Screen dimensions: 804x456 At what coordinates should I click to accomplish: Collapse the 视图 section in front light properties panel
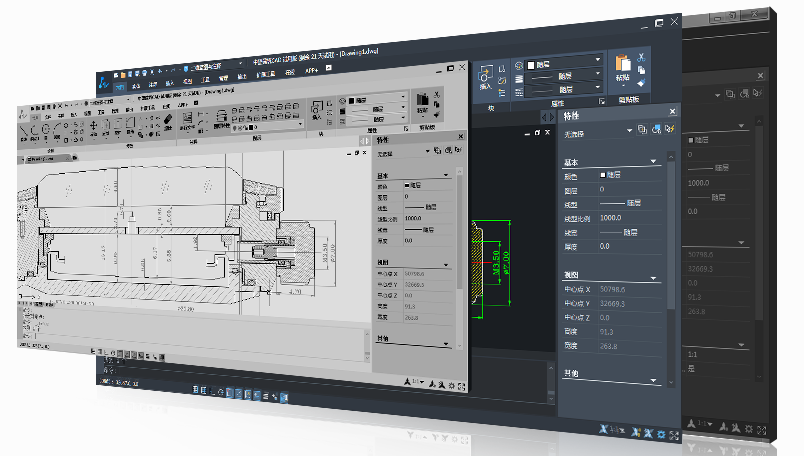[446, 265]
